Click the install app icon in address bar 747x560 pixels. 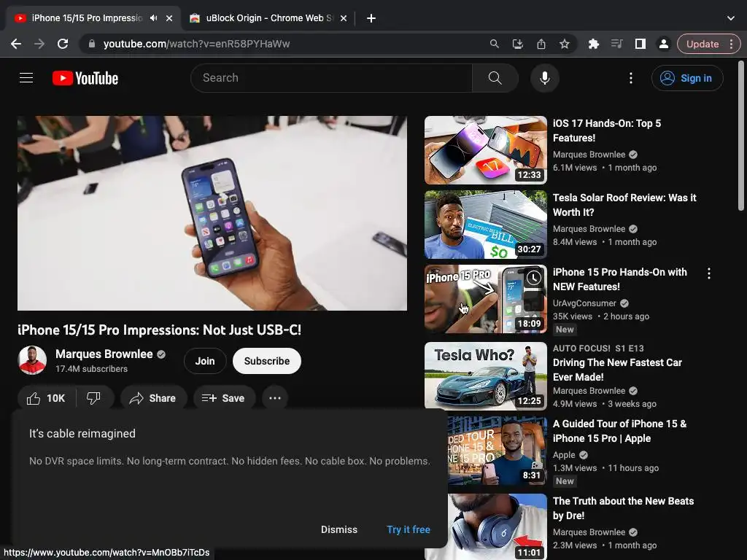pyautogui.click(x=518, y=44)
